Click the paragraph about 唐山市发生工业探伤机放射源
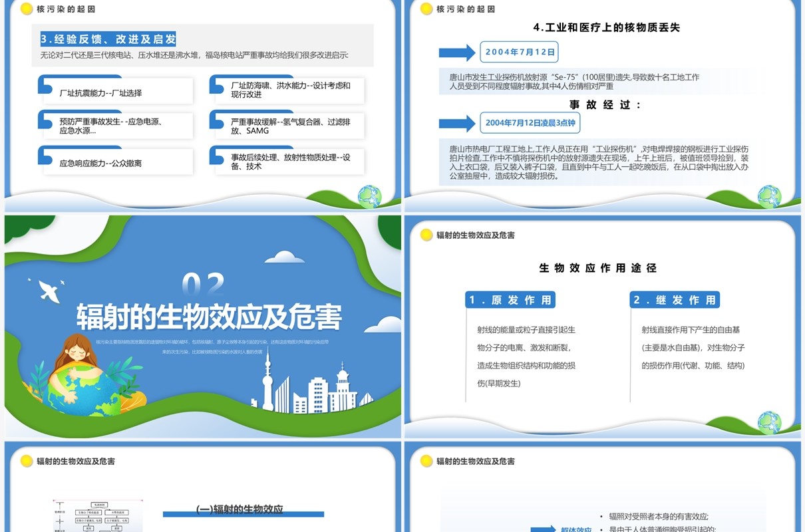The image size is (805, 532). (574, 82)
